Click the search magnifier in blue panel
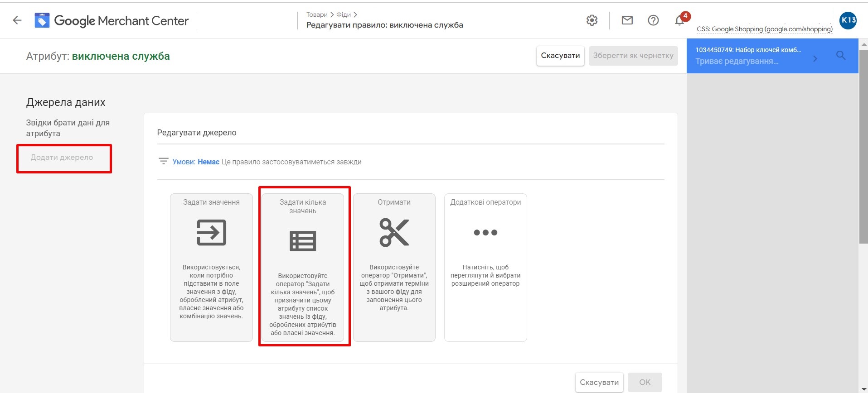 841,56
